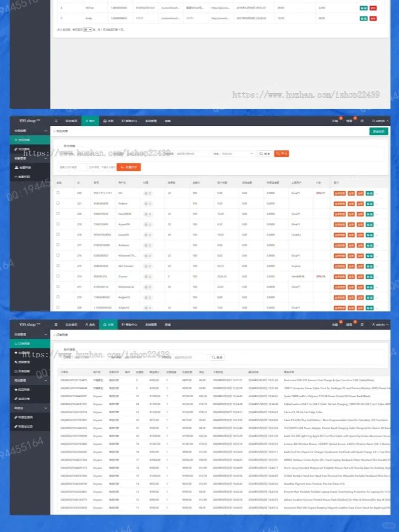Click white search button in member search form
This screenshot has height=532, width=399.
pos(264,154)
